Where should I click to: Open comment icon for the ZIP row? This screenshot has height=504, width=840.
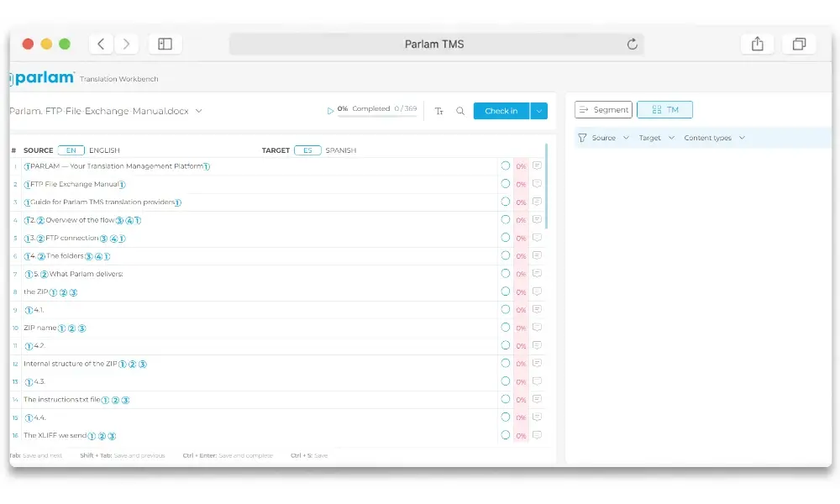tap(537, 291)
